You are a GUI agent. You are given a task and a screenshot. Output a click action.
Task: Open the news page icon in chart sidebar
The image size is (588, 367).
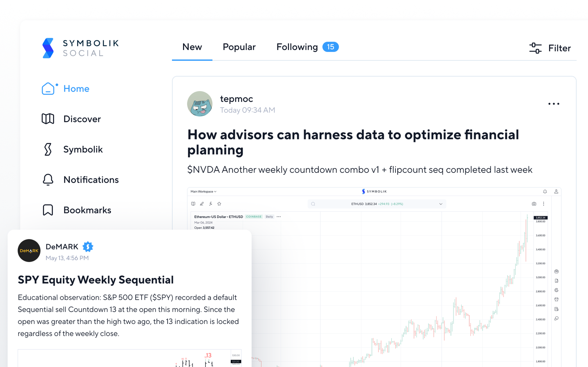click(556, 309)
